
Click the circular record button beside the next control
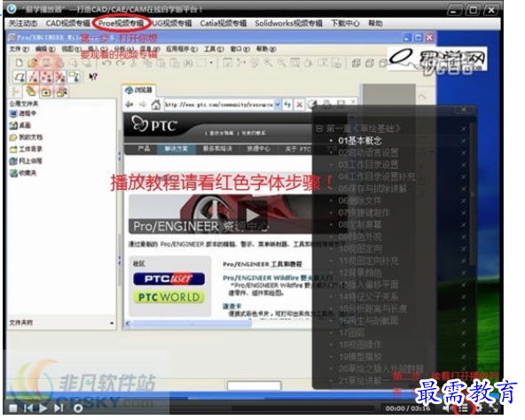point(78,408)
